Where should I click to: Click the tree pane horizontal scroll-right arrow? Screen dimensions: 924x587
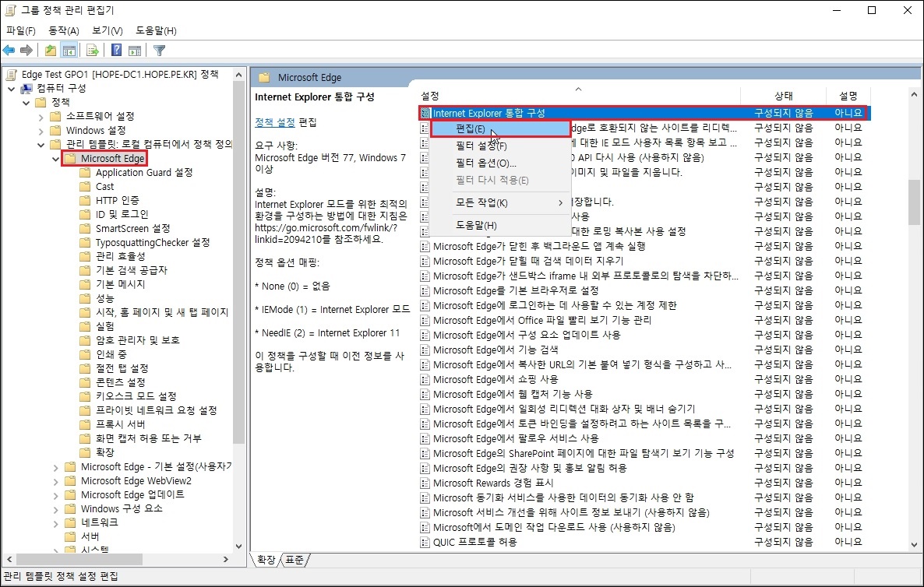(x=226, y=559)
